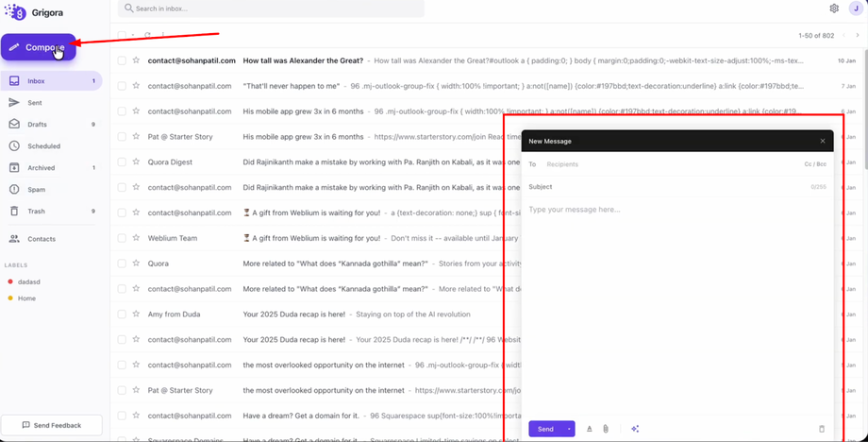Screen dimensions: 868x442
Task: Click the Sent paper-plane icon
Action: point(14,102)
